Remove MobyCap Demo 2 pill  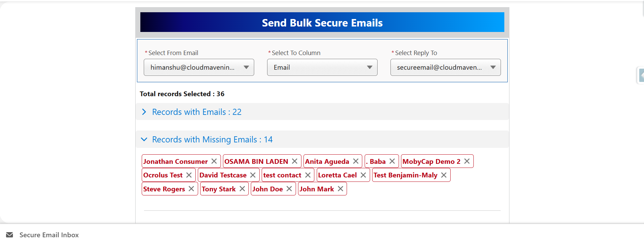pos(467,161)
